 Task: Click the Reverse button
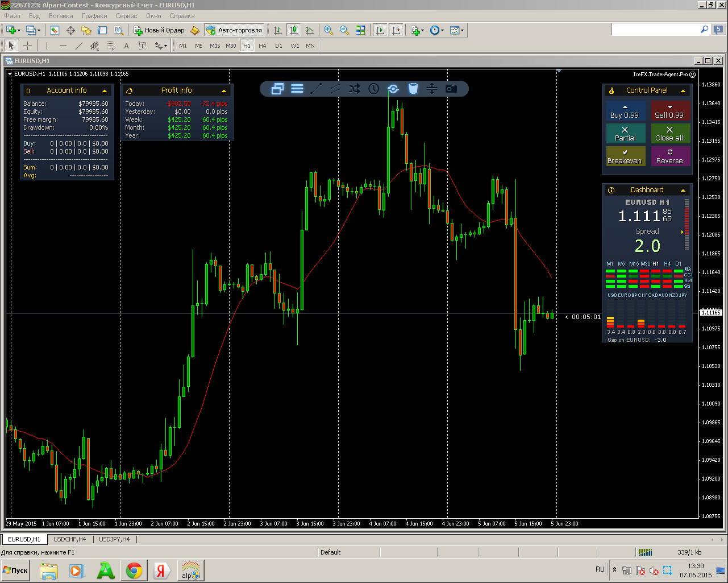click(670, 156)
